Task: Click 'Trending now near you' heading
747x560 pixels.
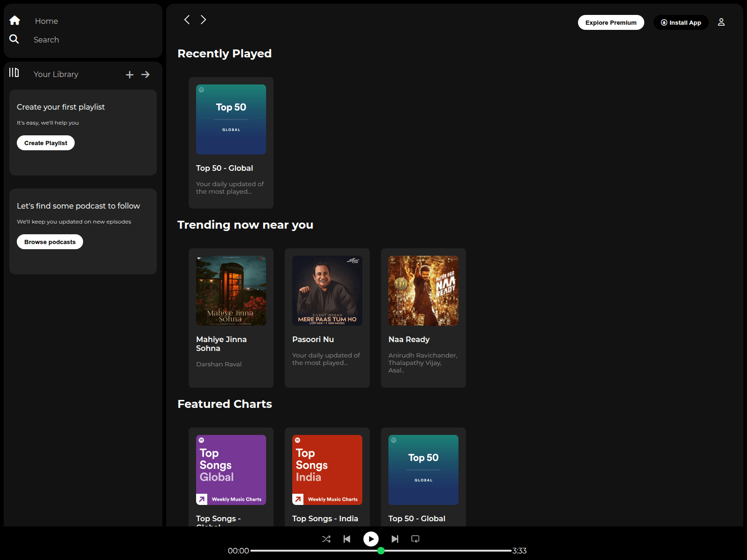Action: click(x=246, y=225)
